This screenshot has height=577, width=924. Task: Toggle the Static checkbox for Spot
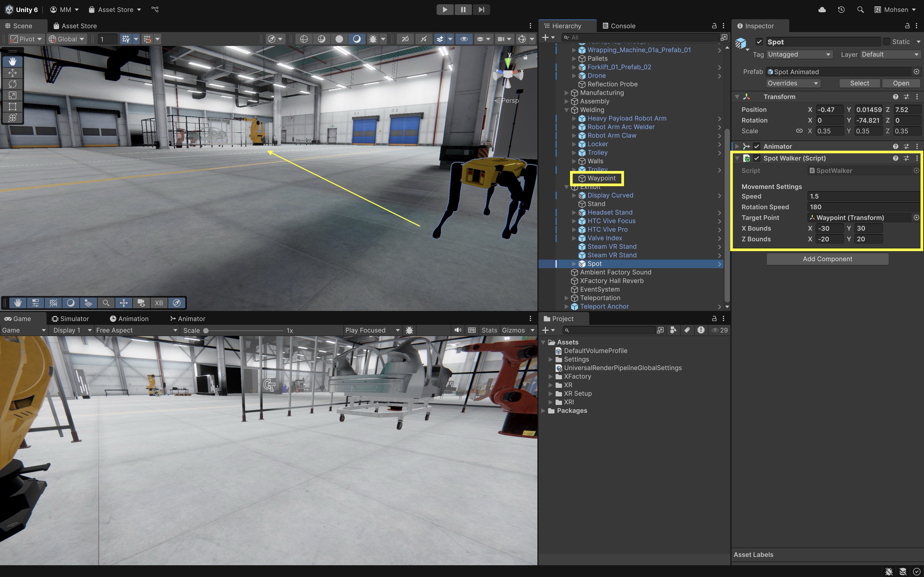(x=887, y=42)
